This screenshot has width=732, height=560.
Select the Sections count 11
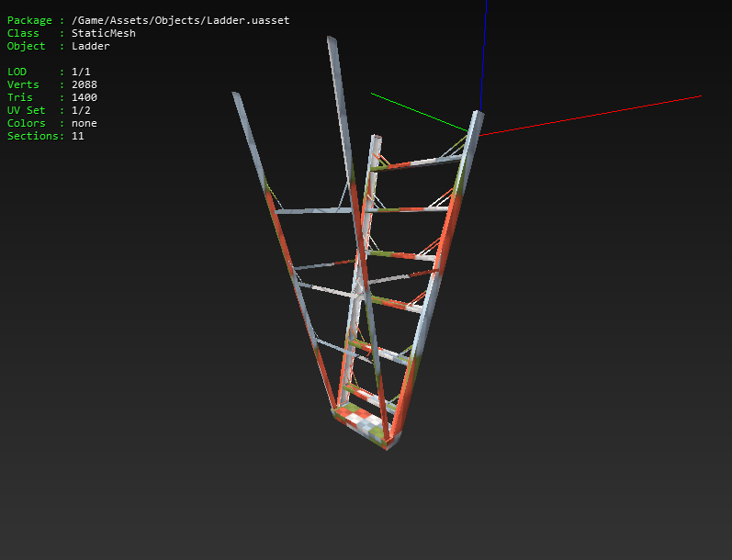(77, 136)
